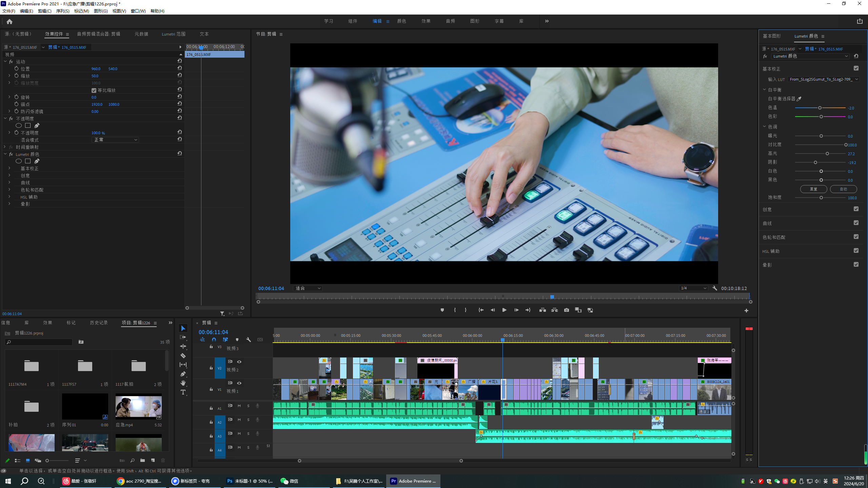Open the 序列(S) menu
The width and height of the screenshot is (868, 488).
coord(62,11)
